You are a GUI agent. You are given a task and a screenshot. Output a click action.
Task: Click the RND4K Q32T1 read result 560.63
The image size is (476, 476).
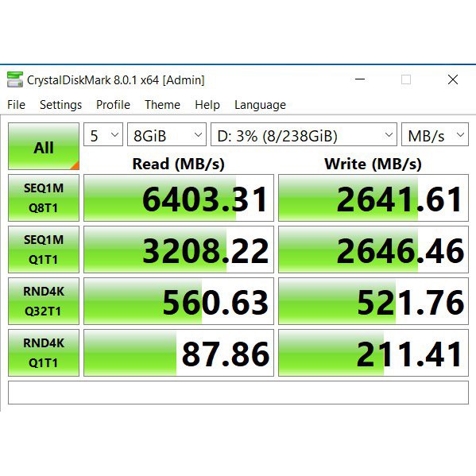(x=179, y=301)
